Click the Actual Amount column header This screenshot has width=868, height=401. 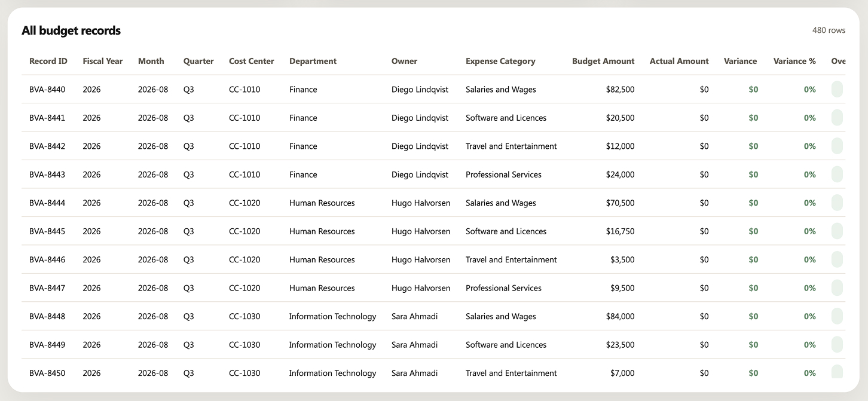click(679, 61)
